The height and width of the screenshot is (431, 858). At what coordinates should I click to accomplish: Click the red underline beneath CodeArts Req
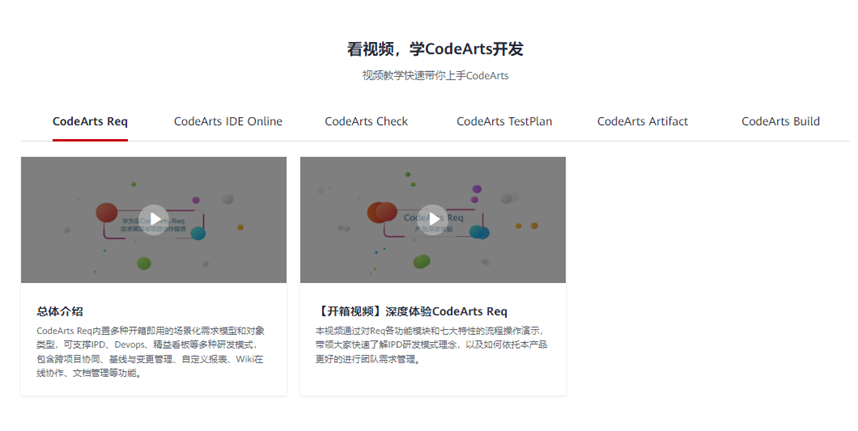tap(90, 140)
